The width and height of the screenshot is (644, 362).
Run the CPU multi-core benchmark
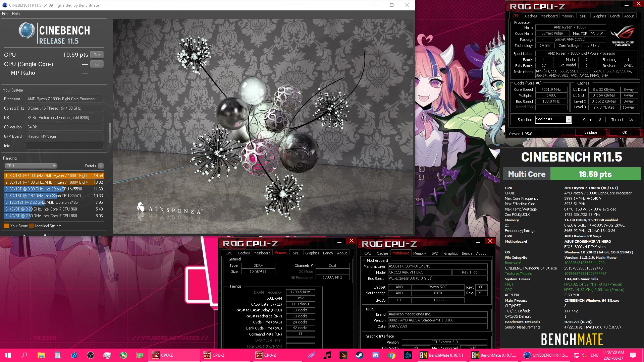click(x=97, y=55)
